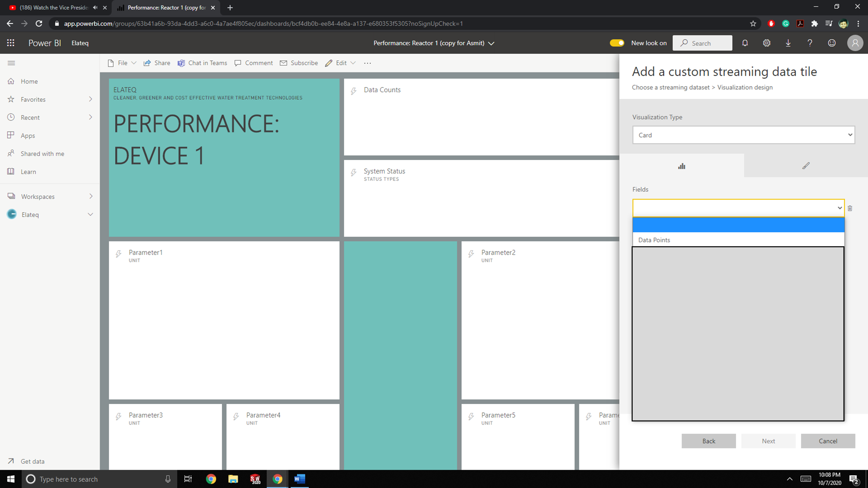
Task: Click the Back button
Action: pos(708,441)
